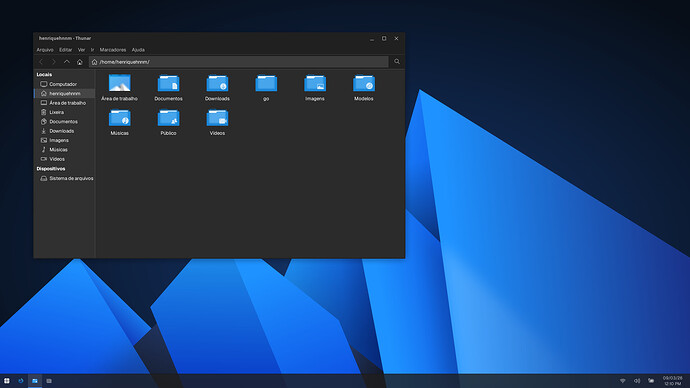Go up to the parent folder

(x=66, y=62)
